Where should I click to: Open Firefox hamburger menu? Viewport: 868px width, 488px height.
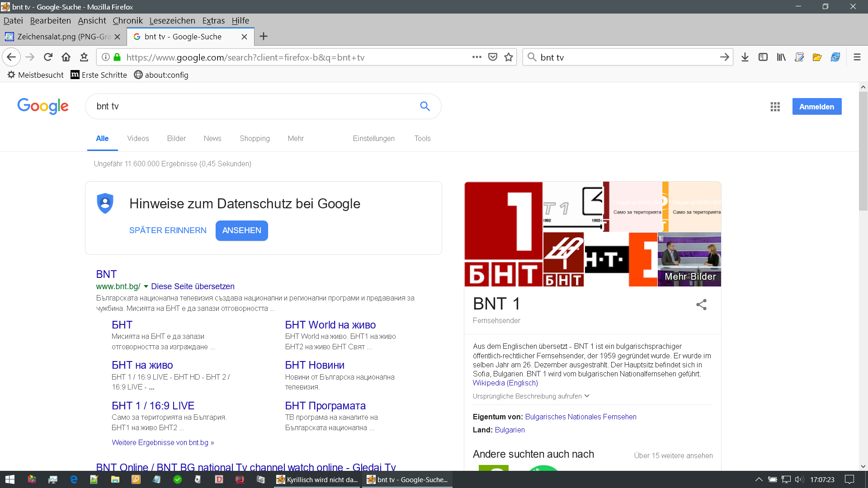(x=857, y=57)
